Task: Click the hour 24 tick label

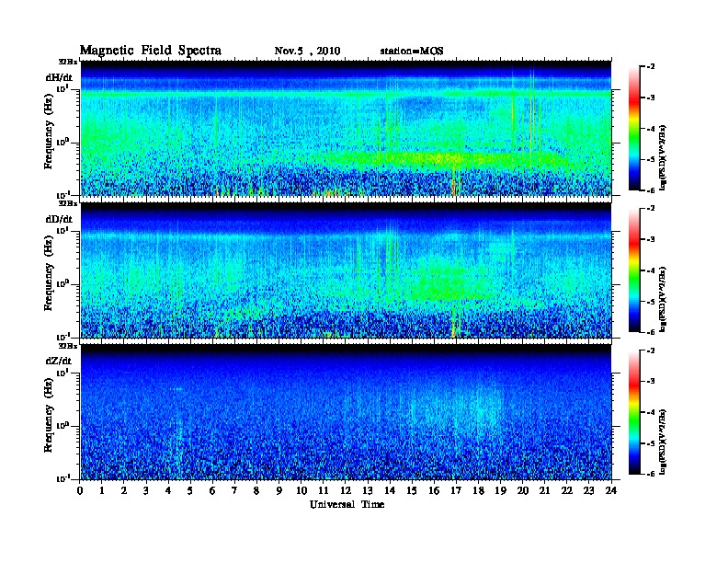Action: click(611, 490)
